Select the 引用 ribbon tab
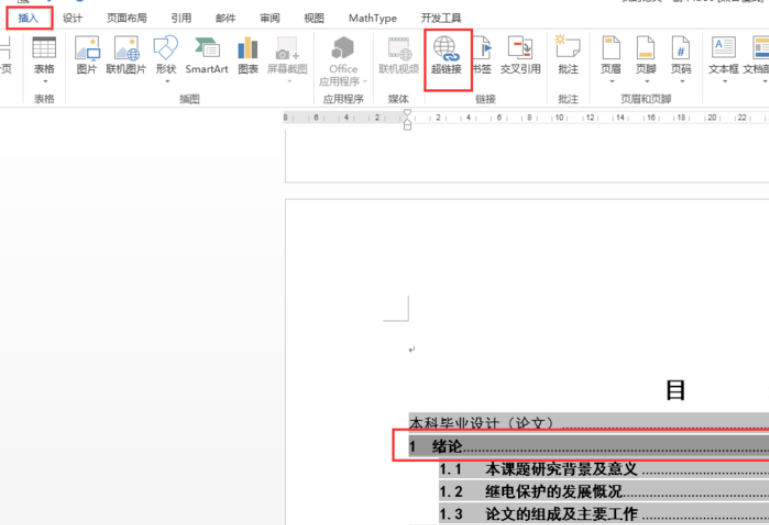 [181, 19]
